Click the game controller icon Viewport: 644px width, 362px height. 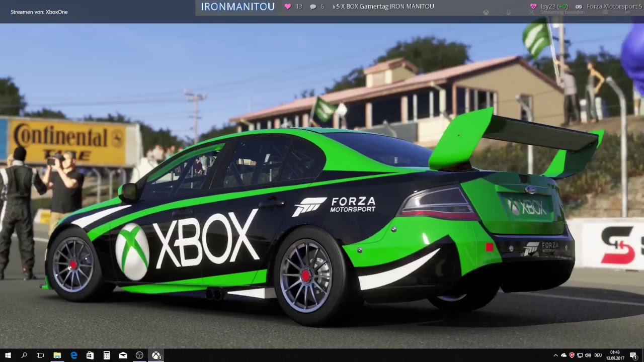tap(579, 7)
